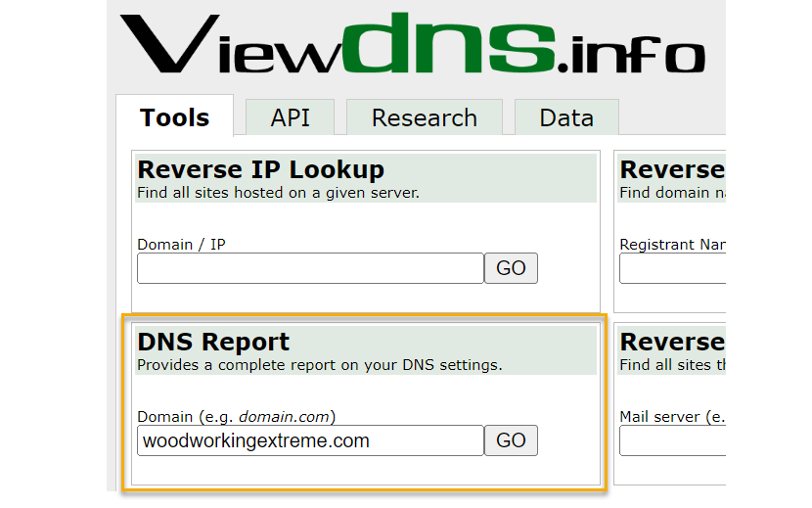Click the DNS Report heading
The image size is (812, 508).
(x=213, y=342)
